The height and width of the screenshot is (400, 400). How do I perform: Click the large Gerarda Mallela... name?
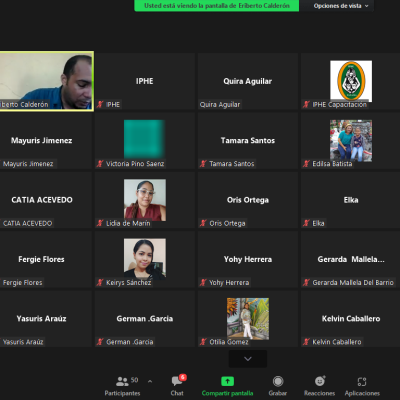pyautogui.click(x=351, y=259)
